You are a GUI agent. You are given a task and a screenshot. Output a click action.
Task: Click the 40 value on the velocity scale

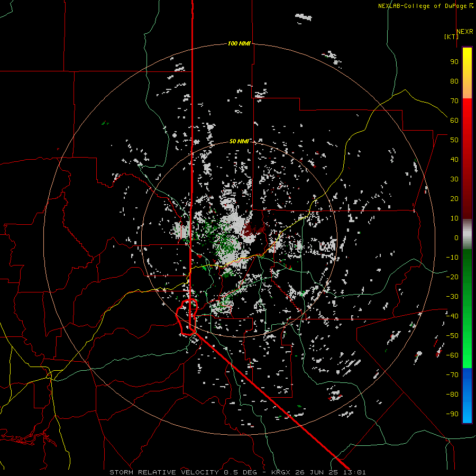click(454, 159)
